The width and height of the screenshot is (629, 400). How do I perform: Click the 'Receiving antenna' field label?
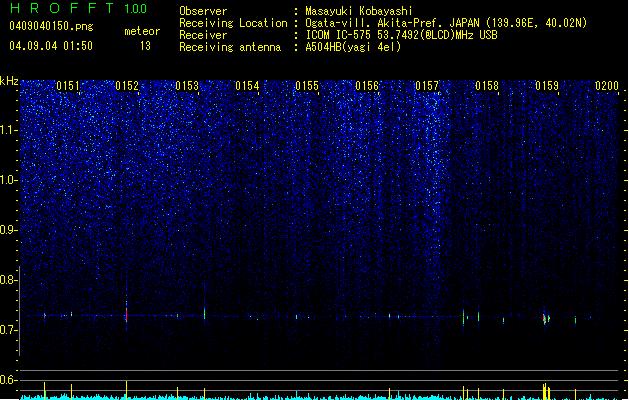click(x=230, y=47)
